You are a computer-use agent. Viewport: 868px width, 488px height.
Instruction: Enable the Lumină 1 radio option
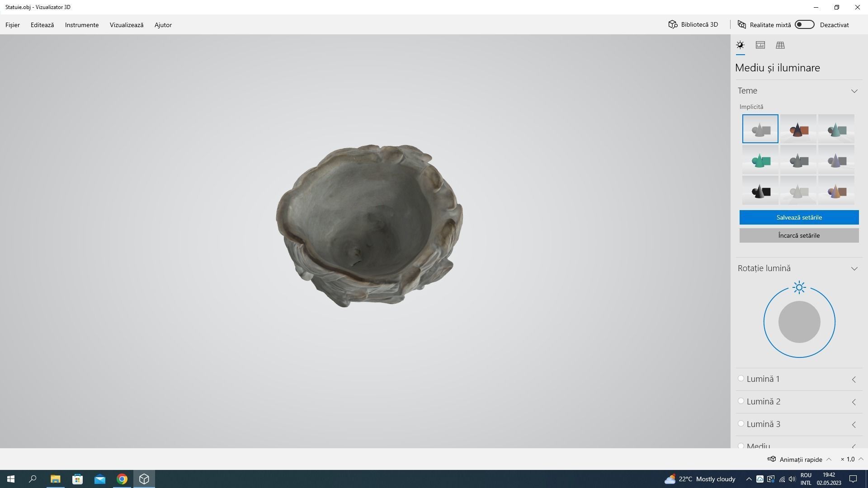(x=741, y=379)
